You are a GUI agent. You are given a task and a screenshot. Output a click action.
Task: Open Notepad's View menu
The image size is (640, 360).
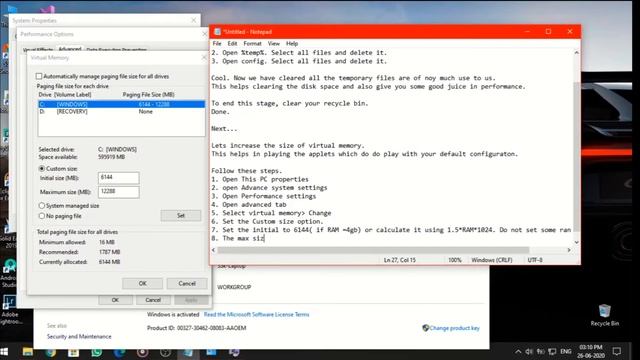(x=273, y=43)
